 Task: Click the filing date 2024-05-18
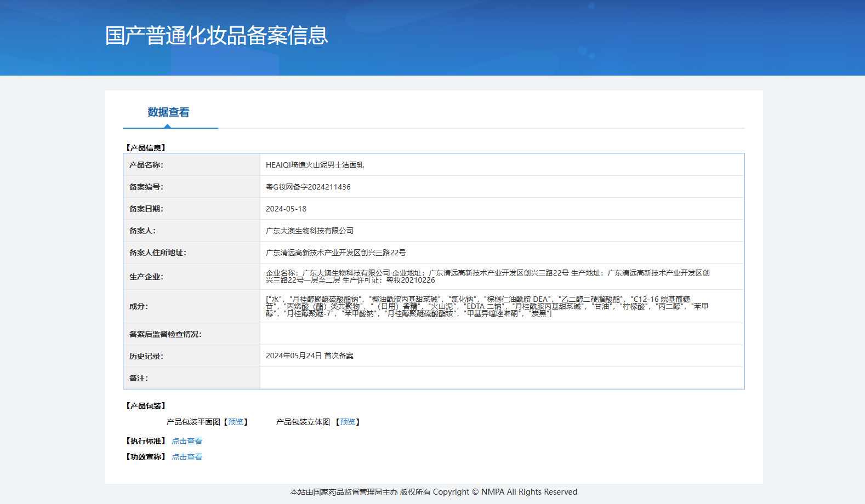coord(286,209)
